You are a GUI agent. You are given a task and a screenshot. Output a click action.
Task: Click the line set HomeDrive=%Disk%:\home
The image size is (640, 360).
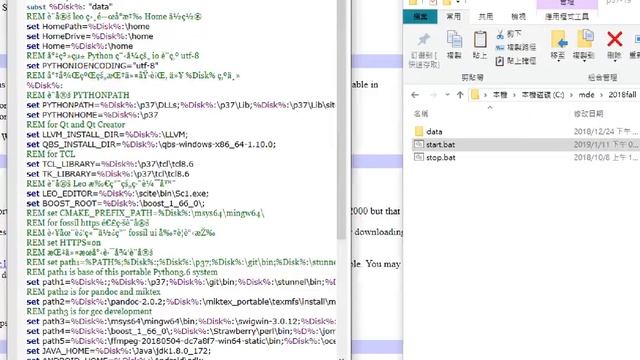(90, 36)
